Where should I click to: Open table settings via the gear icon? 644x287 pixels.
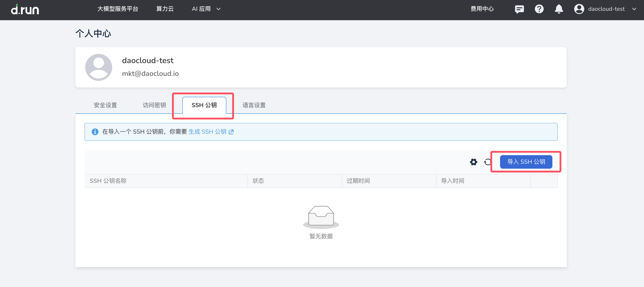(x=474, y=162)
